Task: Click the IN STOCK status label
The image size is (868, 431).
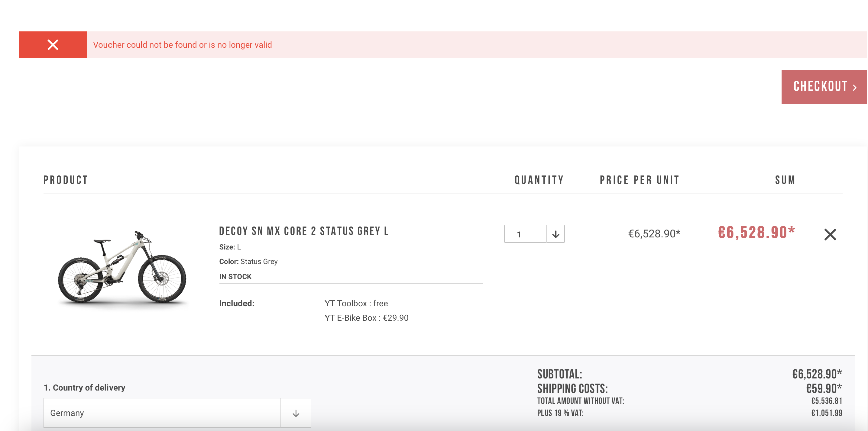Action: [235, 277]
